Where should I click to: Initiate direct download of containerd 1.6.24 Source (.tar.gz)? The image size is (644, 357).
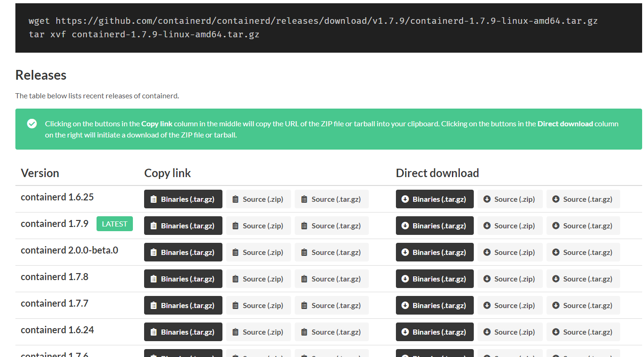583,332
